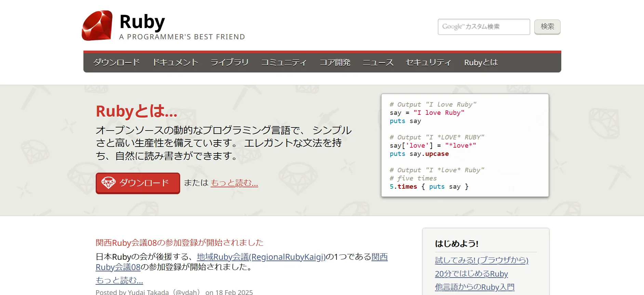Open the コア開発 menu item
The image size is (644, 295).
(335, 62)
